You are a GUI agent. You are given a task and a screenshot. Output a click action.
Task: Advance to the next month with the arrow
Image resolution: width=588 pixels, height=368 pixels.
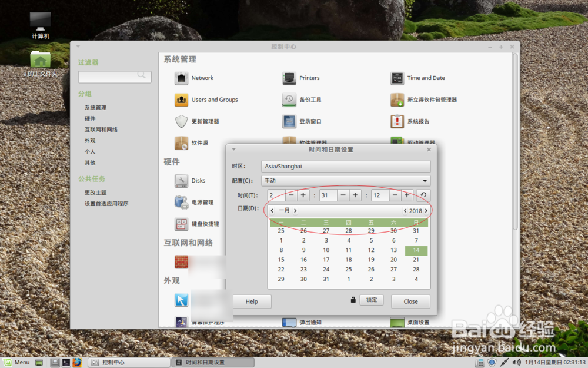[x=295, y=210]
